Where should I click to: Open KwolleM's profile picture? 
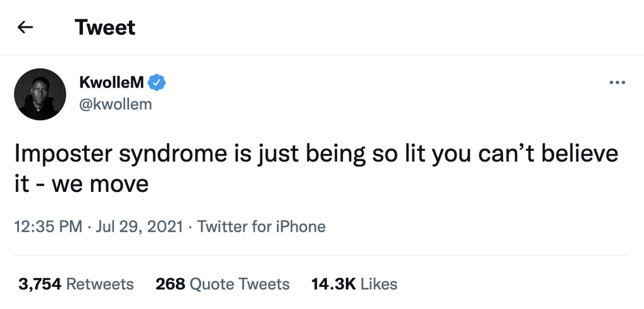(x=40, y=94)
